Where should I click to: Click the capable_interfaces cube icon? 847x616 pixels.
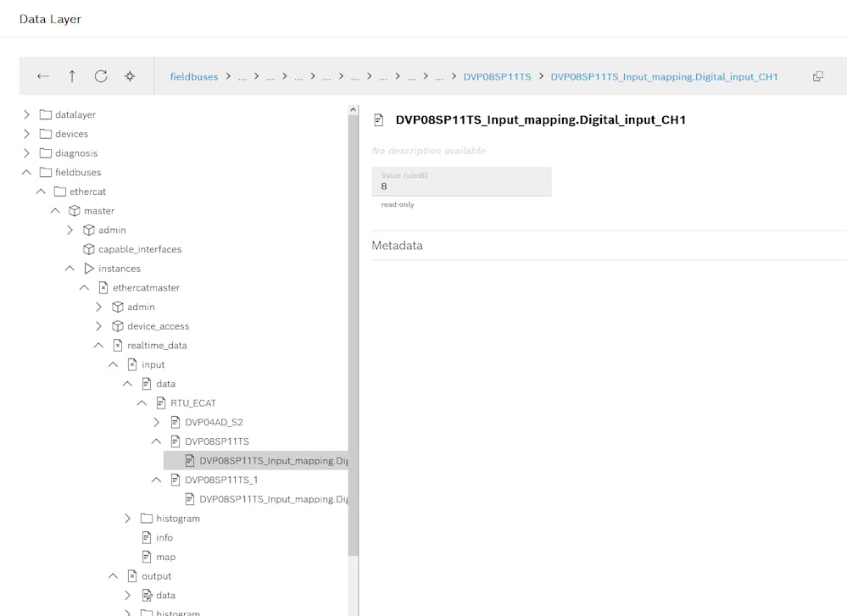[x=89, y=249]
